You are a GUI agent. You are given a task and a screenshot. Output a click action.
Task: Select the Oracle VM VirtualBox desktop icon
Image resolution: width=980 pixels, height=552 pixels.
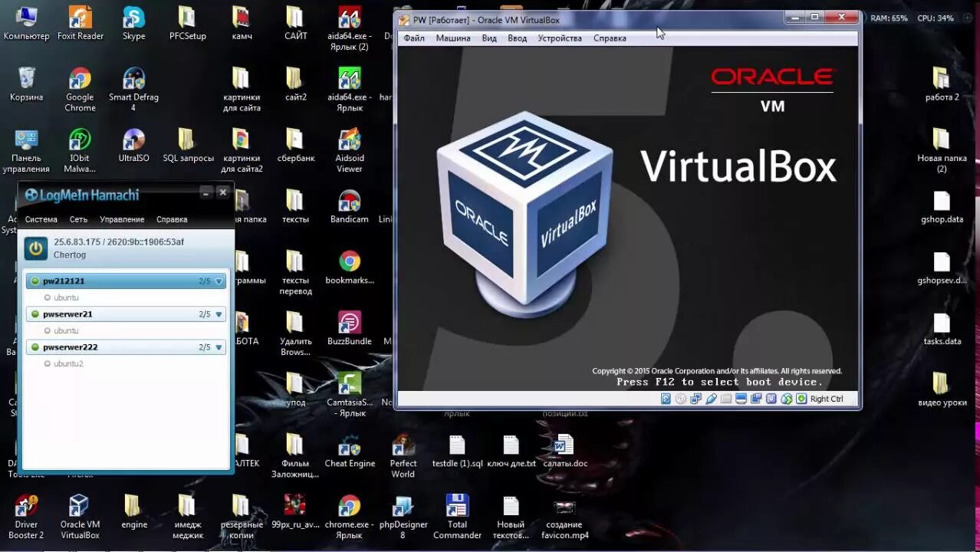click(80, 517)
